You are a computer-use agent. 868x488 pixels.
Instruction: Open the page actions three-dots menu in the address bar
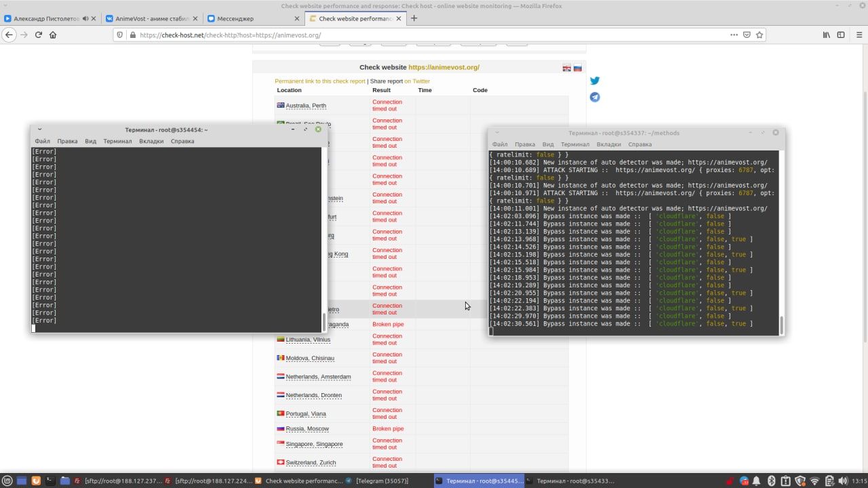pos(734,35)
